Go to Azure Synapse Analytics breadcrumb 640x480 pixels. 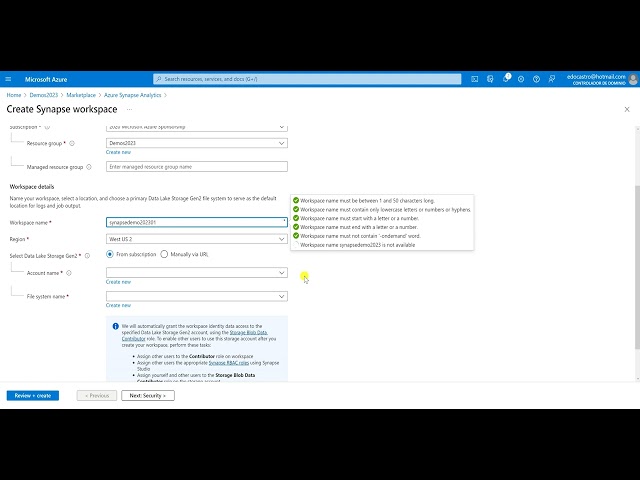coord(133,95)
